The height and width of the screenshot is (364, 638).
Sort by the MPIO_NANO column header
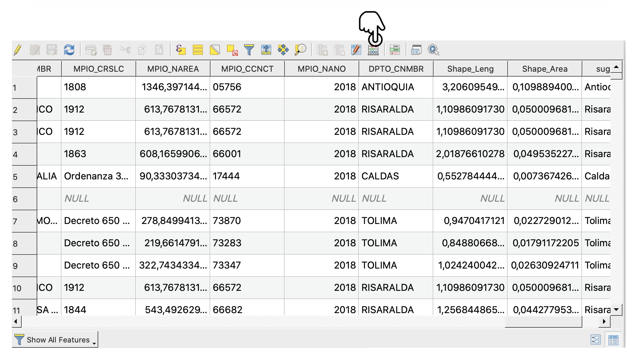[x=322, y=69]
